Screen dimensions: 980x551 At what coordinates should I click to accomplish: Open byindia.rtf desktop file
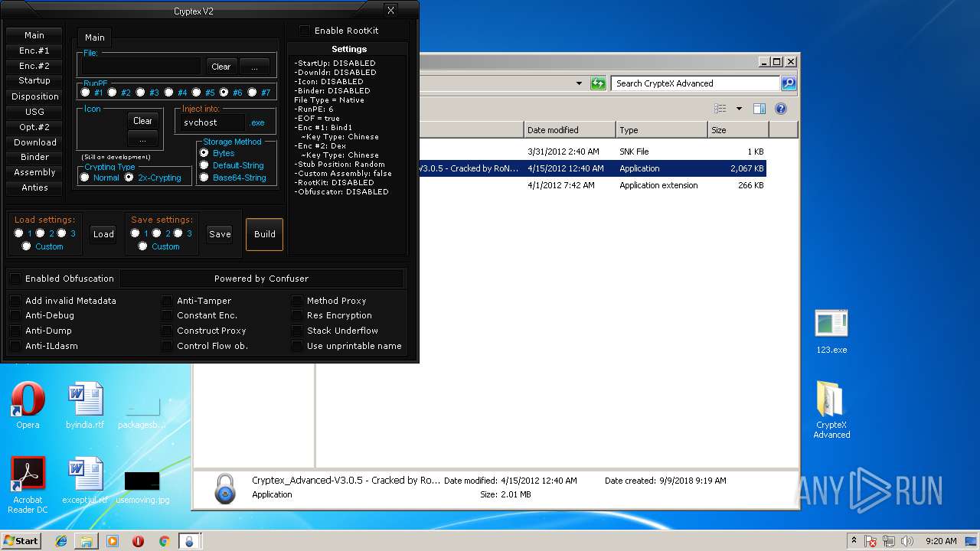pos(85,406)
